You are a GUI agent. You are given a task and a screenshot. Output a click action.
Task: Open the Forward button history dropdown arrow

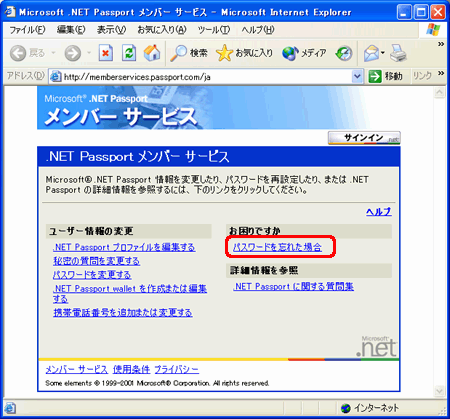pyautogui.click(x=89, y=53)
